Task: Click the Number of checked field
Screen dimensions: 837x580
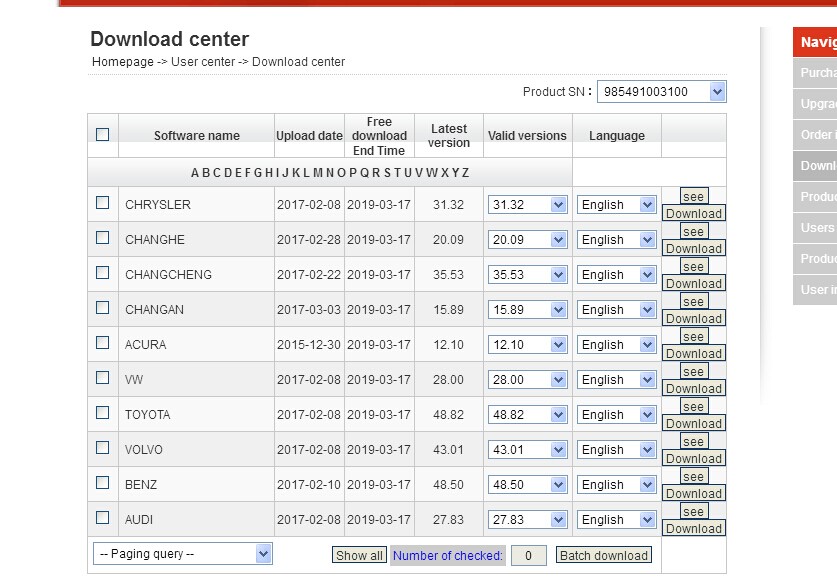Action: coord(528,556)
